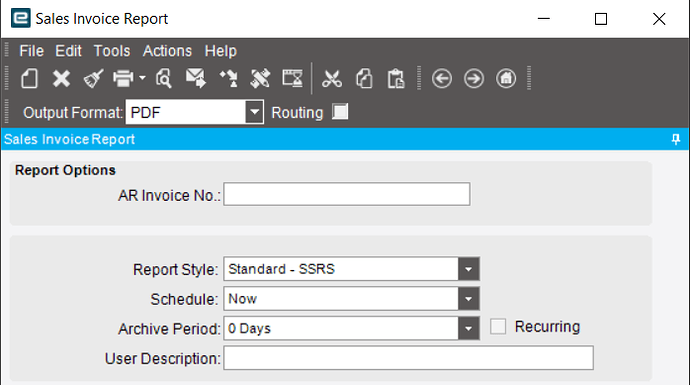
Task: Click the 'Report Options' group heading
Action: pos(65,170)
